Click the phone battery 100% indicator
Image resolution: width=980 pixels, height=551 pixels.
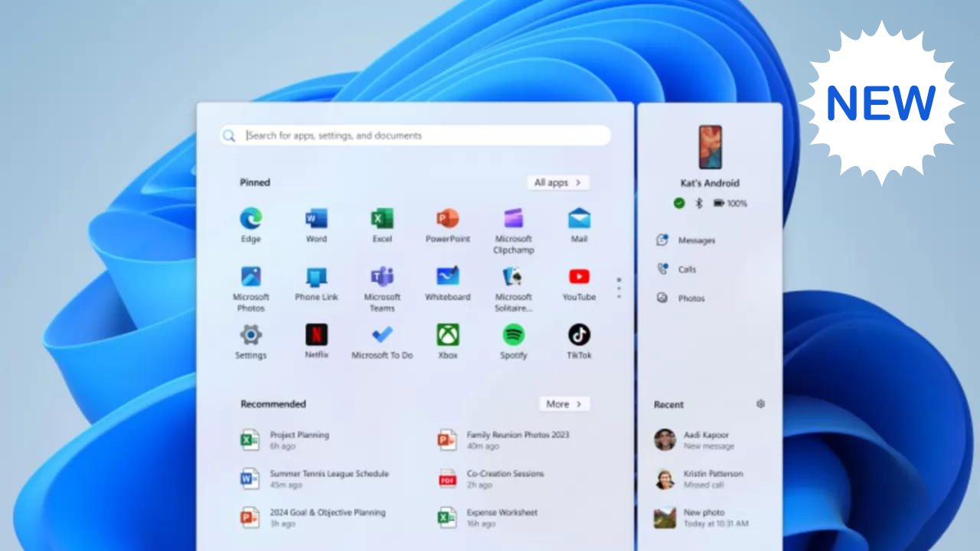(x=730, y=204)
